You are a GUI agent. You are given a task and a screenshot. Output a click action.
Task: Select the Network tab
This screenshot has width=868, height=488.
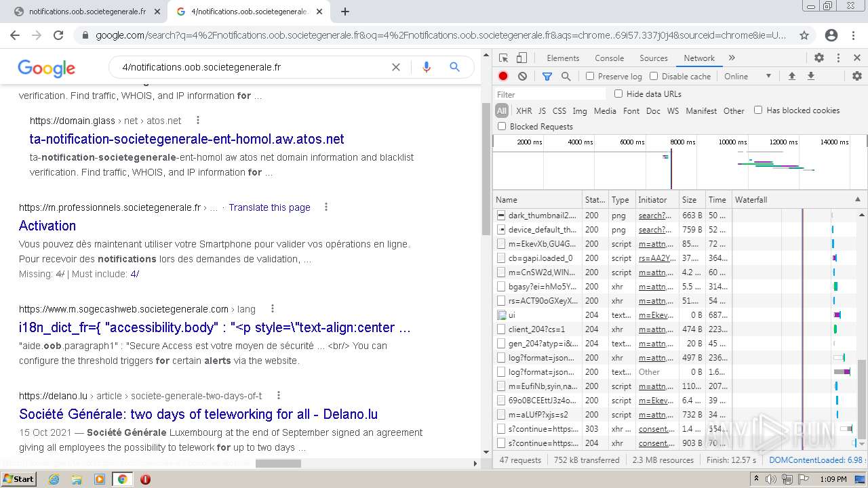[x=699, y=58]
